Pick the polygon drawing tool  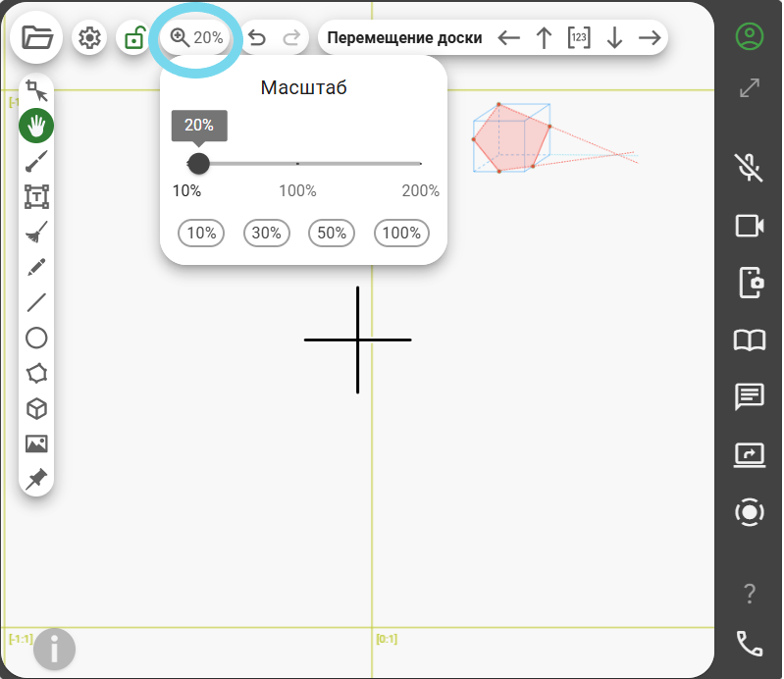pos(36,373)
